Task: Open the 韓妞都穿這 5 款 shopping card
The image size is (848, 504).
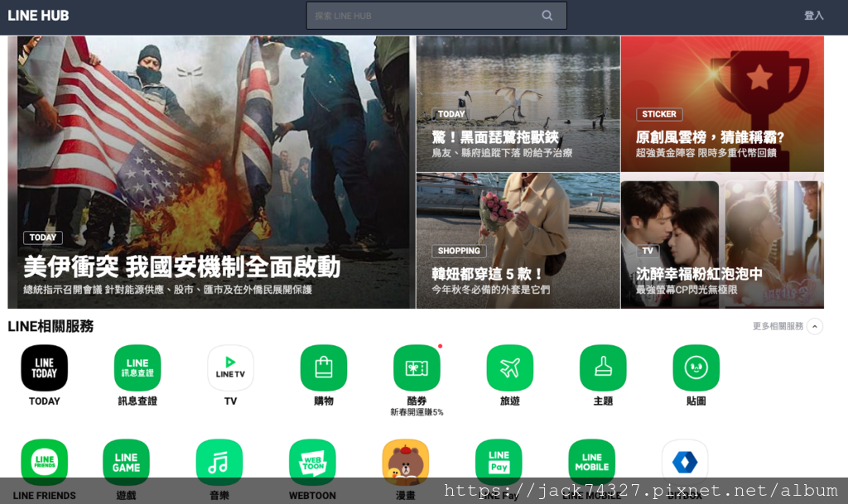Action: pyautogui.click(x=518, y=241)
